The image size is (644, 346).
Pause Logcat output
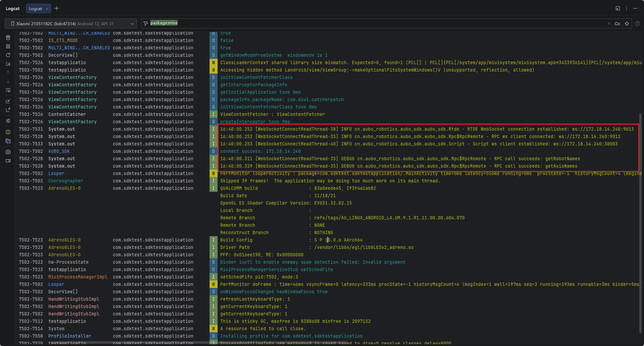(x=8, y=46)
